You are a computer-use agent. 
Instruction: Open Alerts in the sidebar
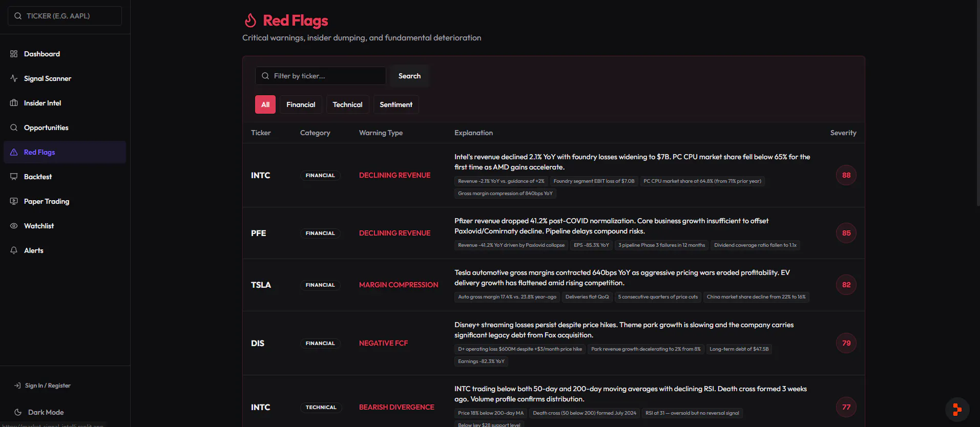coord(65,250)
